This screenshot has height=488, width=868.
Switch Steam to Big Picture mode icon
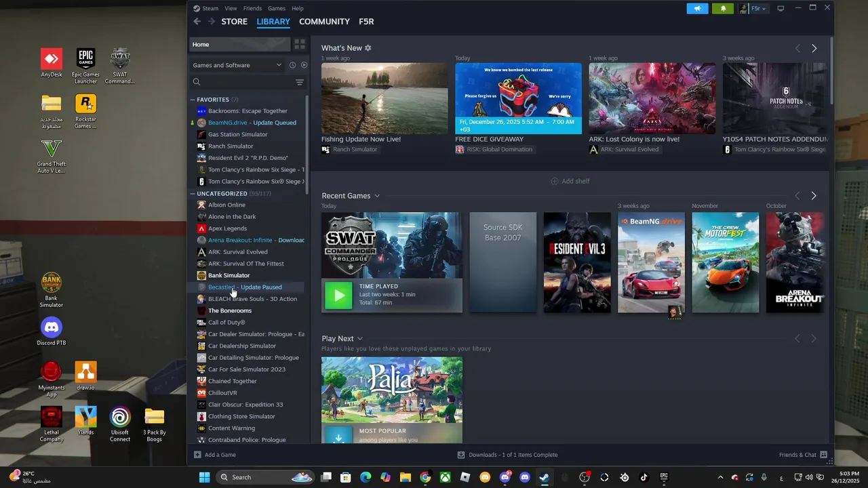tap(781, 8)
